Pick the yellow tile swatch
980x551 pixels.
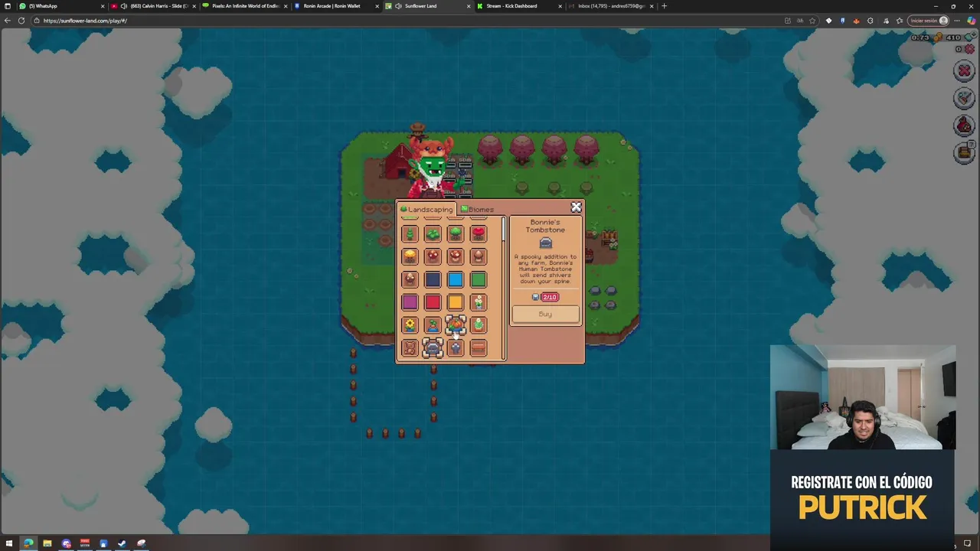coord(456,302)
